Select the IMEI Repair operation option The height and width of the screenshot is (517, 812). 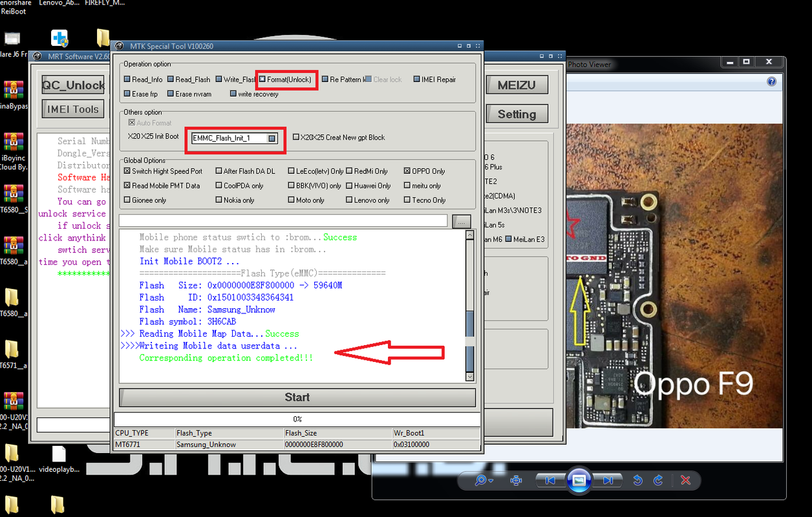[416, 79]
